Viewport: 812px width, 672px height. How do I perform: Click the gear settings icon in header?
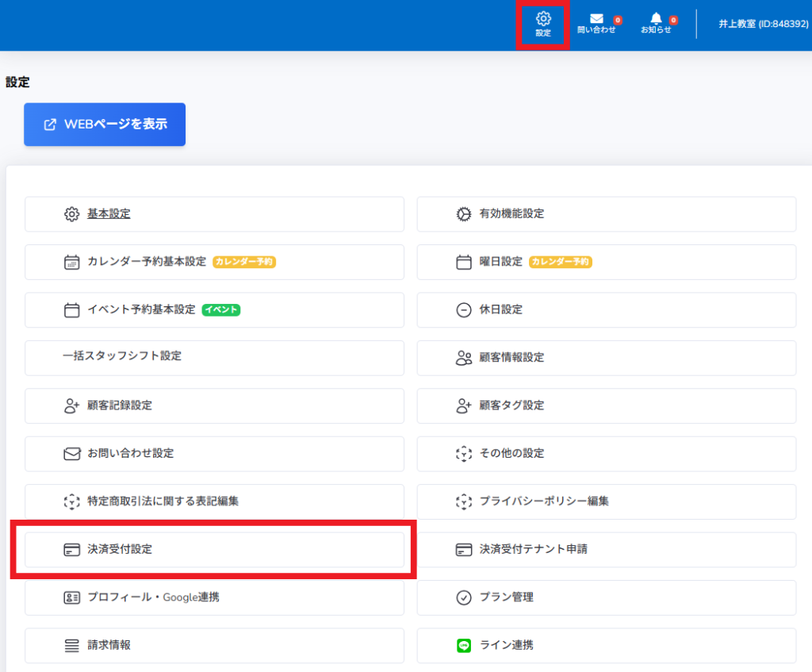pyautogui.click(x=543, y=19)
